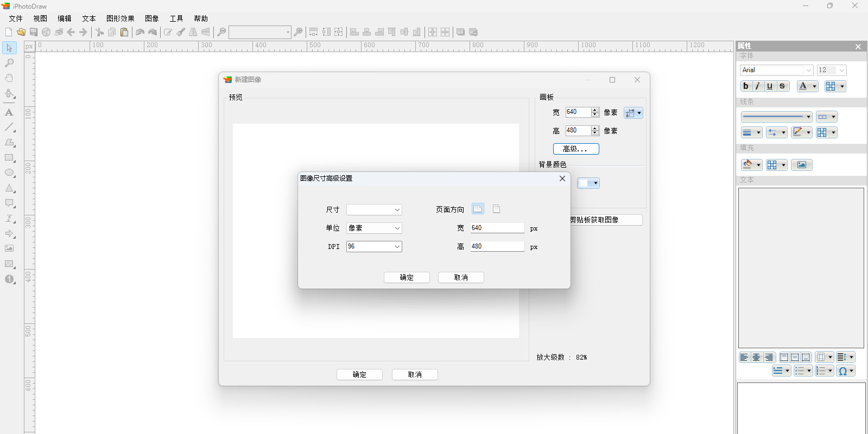Open the 尺寸 size dropdown
The height and width of the screenshot is (434, 868).
[x=374, y=210]
